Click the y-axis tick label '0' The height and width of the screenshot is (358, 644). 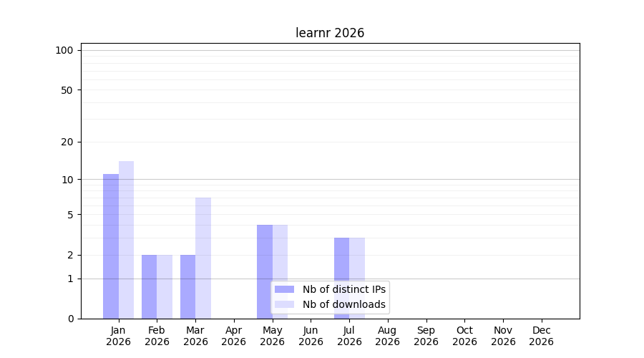pyautogui.click(x=71, y=319)
